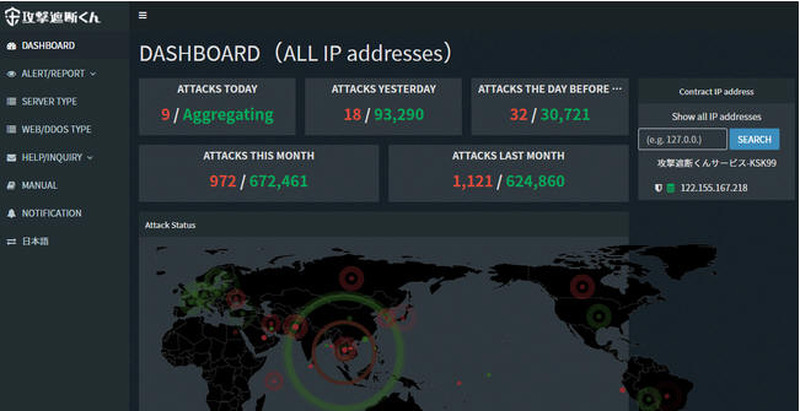The image size is (800, 411).
Task: Open the WEB/DDOS TYPE menu item
Action: click(x=56, y=130)
